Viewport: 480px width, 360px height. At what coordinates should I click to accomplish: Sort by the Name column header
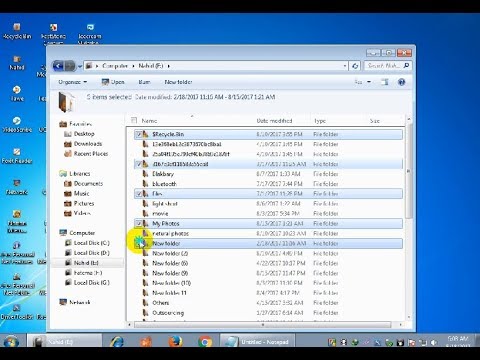pyautogui.click(x=149, y=121)
